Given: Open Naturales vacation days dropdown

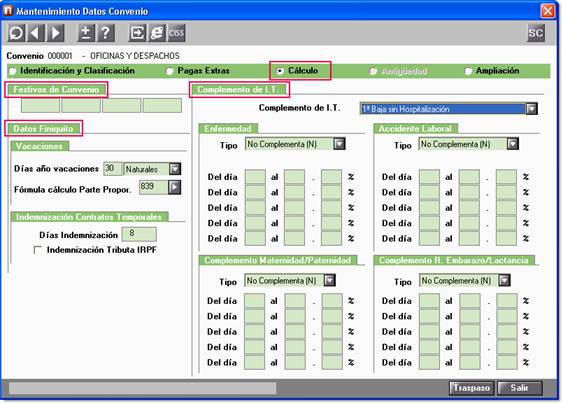Looking at the screenshot, I should tap(175, 169).
